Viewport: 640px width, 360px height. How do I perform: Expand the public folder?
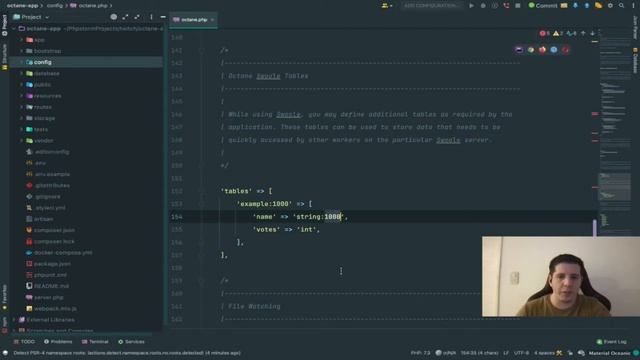(x=21, y=84)
